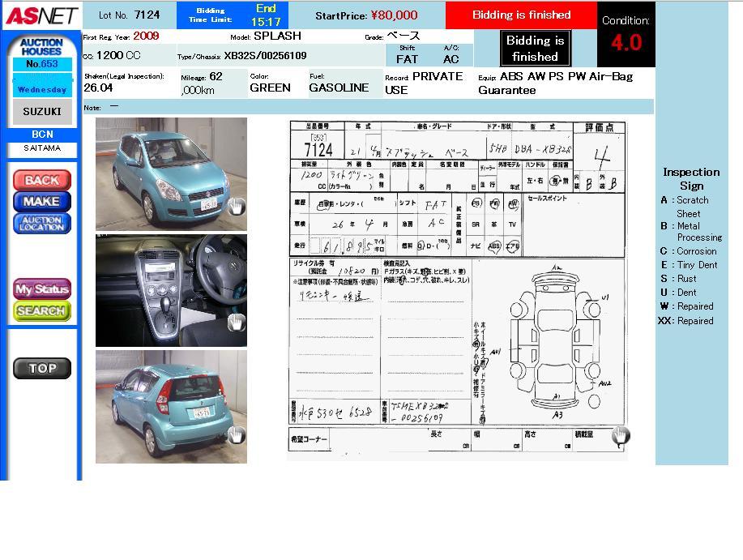This screenshot has height=560, width=743.
Task: Click the auction inspection sheet image
Action: [458, 288]
